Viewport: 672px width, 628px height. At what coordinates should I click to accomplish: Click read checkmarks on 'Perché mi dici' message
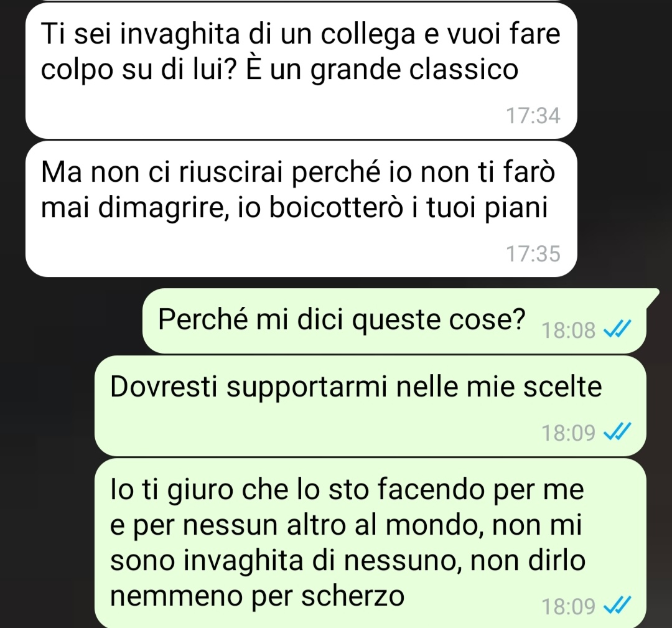[x=617, y=329]
